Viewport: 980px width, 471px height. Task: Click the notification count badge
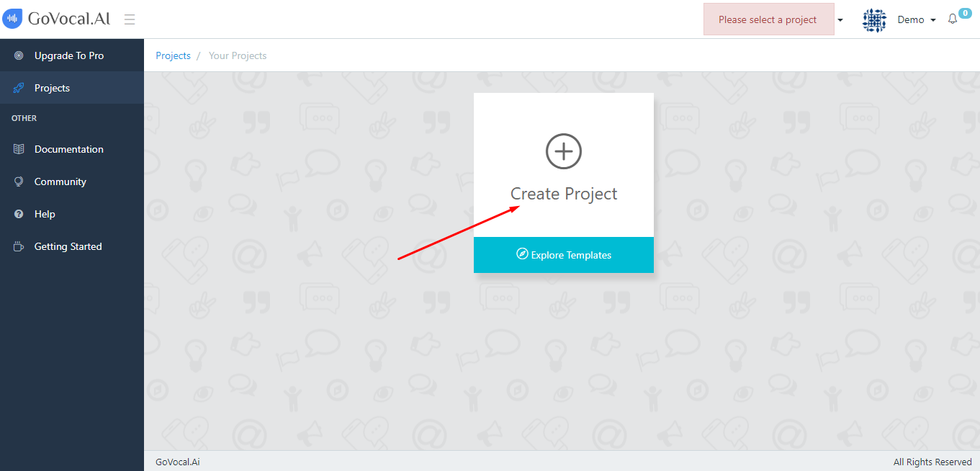point(965,13)
